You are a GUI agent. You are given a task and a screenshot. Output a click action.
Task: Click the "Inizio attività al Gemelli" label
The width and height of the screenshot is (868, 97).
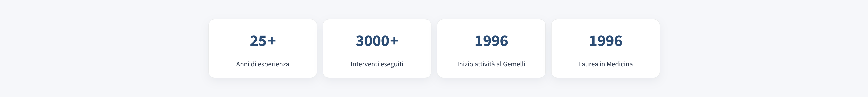tap(491, 64)
